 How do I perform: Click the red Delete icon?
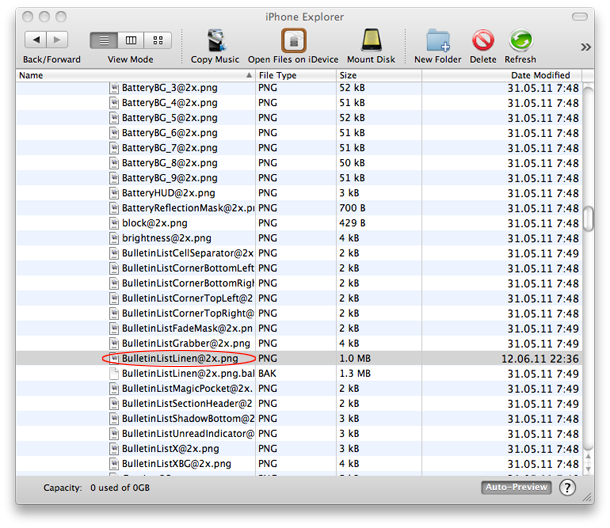coord(483,40)
